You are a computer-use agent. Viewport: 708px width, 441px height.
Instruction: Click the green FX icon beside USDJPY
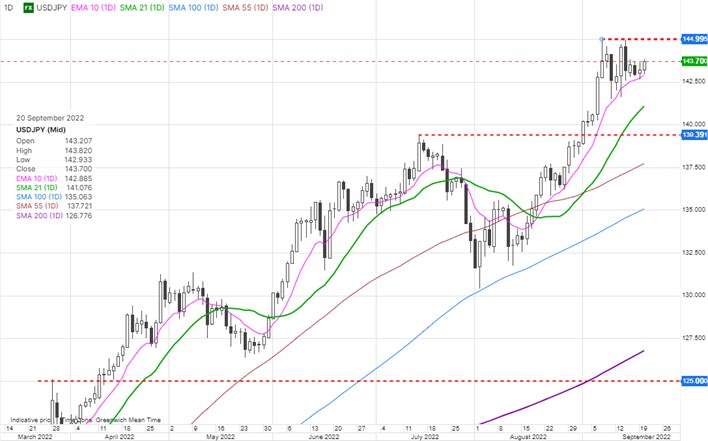(29, 8)
